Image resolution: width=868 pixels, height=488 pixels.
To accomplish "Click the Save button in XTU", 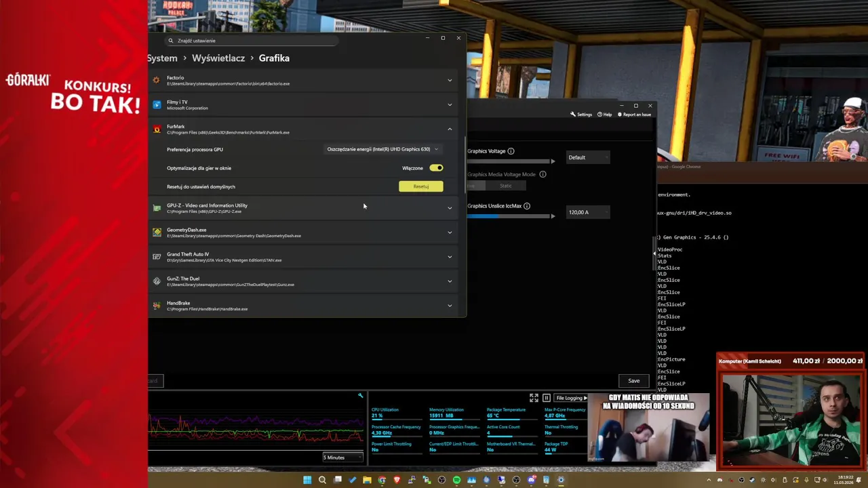I will [633, 381].
